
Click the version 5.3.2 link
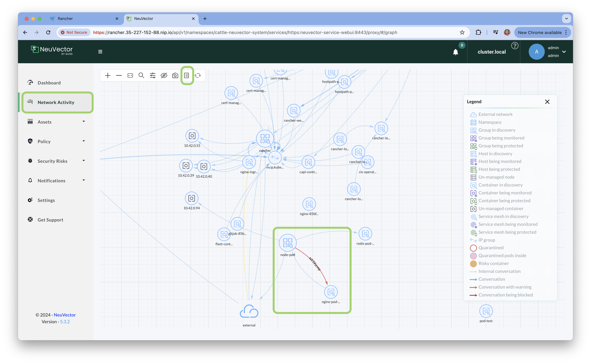pyautogui.click(x=65, y=322)
